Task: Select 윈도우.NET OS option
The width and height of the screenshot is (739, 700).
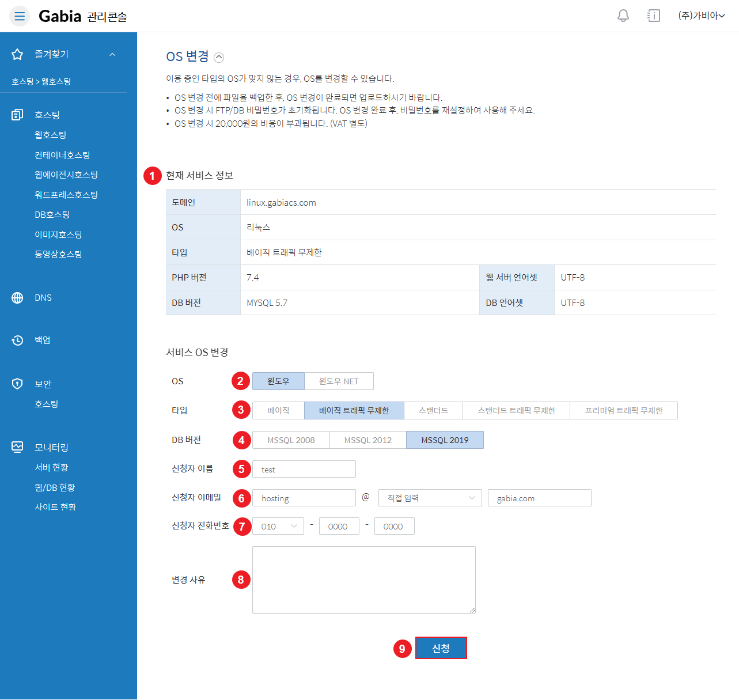Action: pos(339,381)
